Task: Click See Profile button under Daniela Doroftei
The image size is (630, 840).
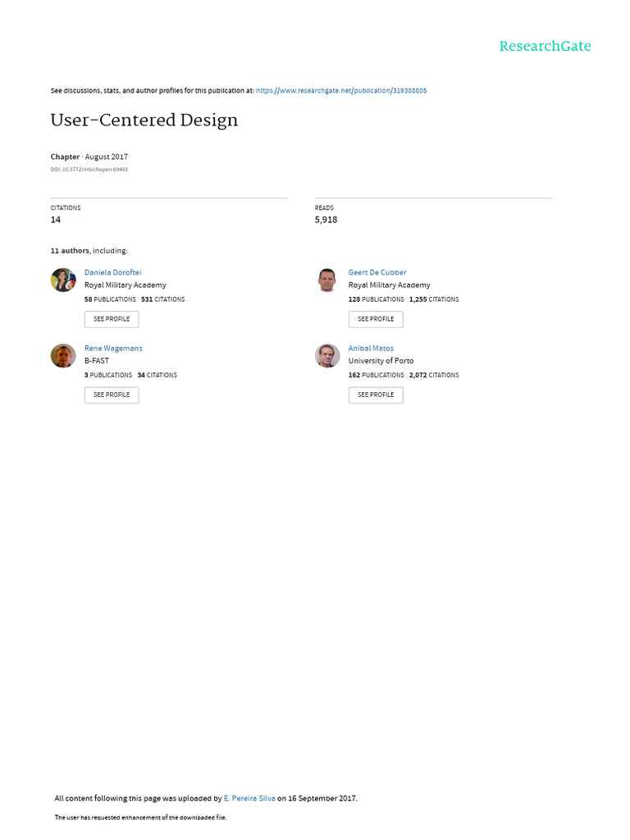Action: (x=112, y=319)
